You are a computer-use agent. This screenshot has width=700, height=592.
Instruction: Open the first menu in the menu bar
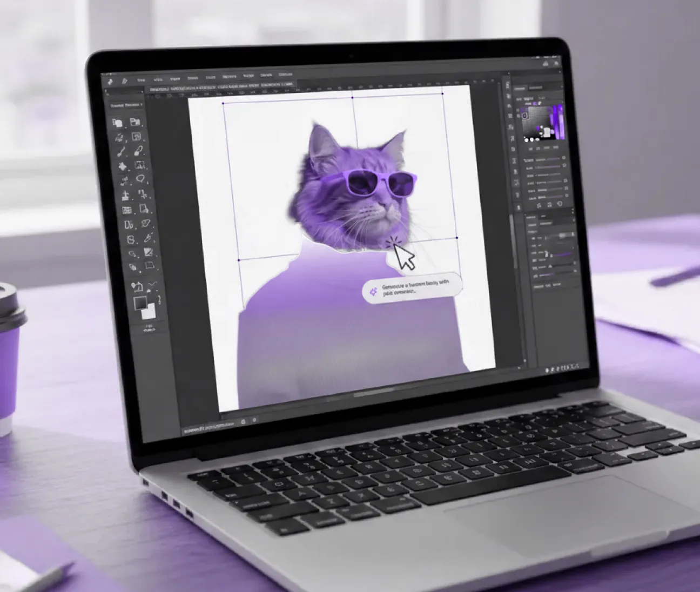(142, 79)
